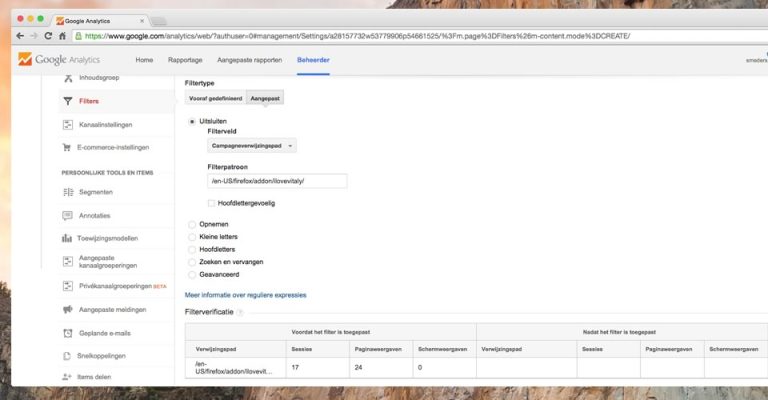
Task: Select the Opnemen radio button
Action: click(x=192, y=224)
